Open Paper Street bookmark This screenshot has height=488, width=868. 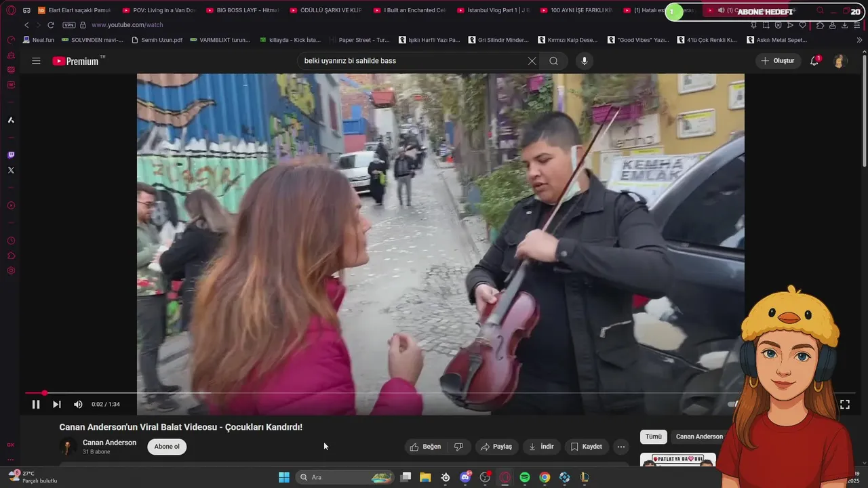[359, 40]
